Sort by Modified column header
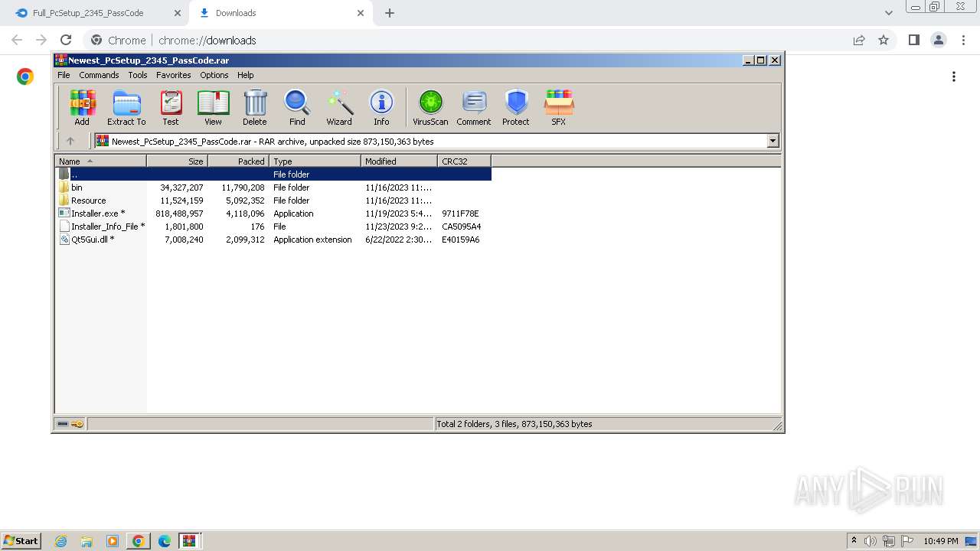The width and height of the screenshot is (980, 551). (399, 161)
